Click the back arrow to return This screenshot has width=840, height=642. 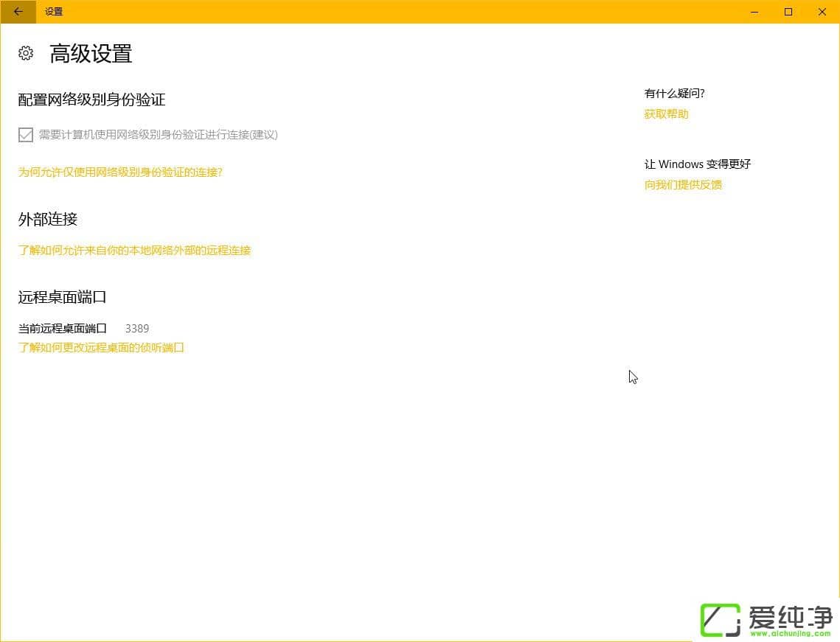click(16, 12)
